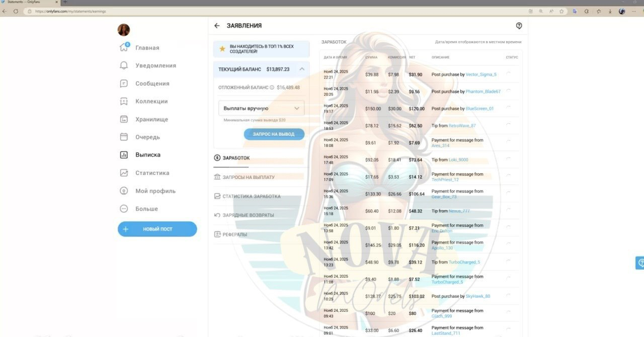This screenshot has width=644, height=337.
Task: Click the help question mark icon
Action: click(519, 26)
